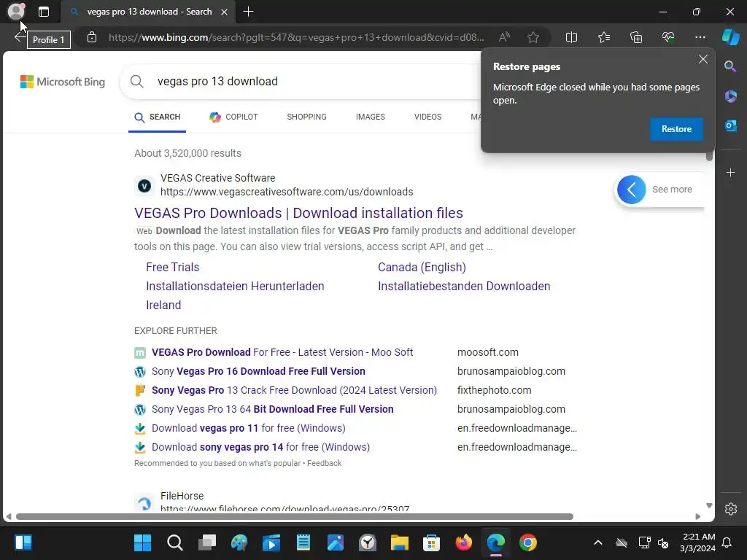Launch Google Chrome from taskbar
The width and height of the screenshot is (747, 560).
527,542
